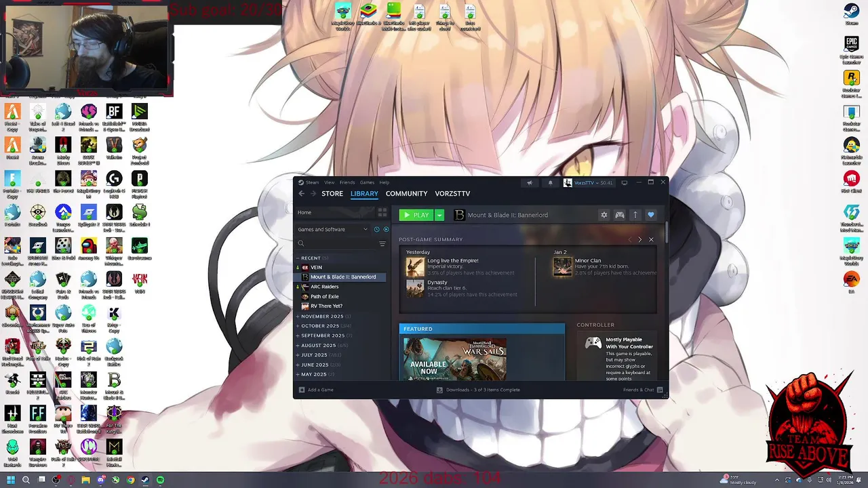Open the Steam desktop shortcut at top right
The width and height of the screenshot is (868, 488).
851,14
